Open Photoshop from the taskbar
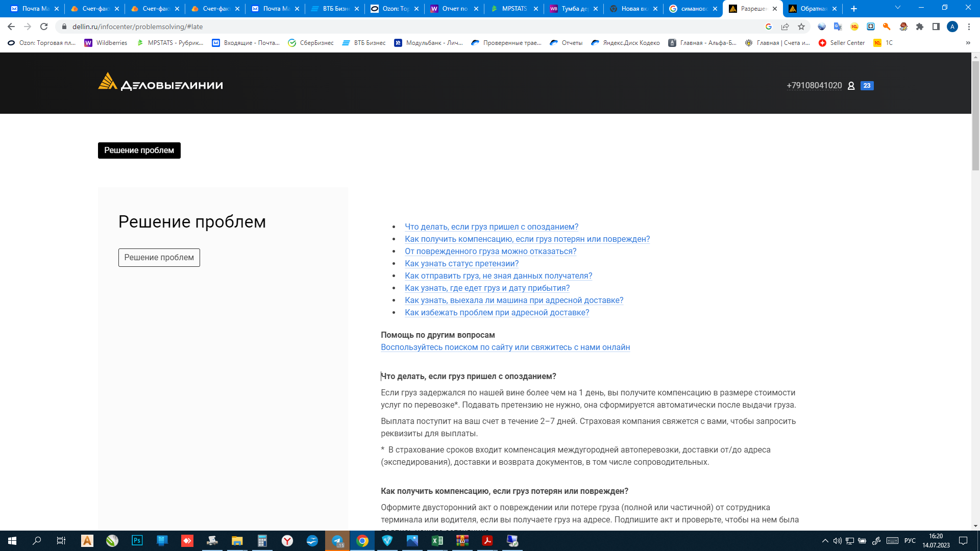Image resolution: width=980 pixels, height=551 pixels. 137,540
